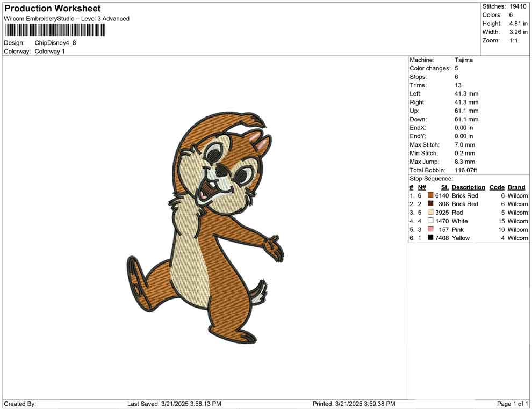Image resolution: width=532 pixels, height=409 pixels.
Task: Click the chipmunk embroidery design preview
Action: pyautogui.click(x=205, y=227)
